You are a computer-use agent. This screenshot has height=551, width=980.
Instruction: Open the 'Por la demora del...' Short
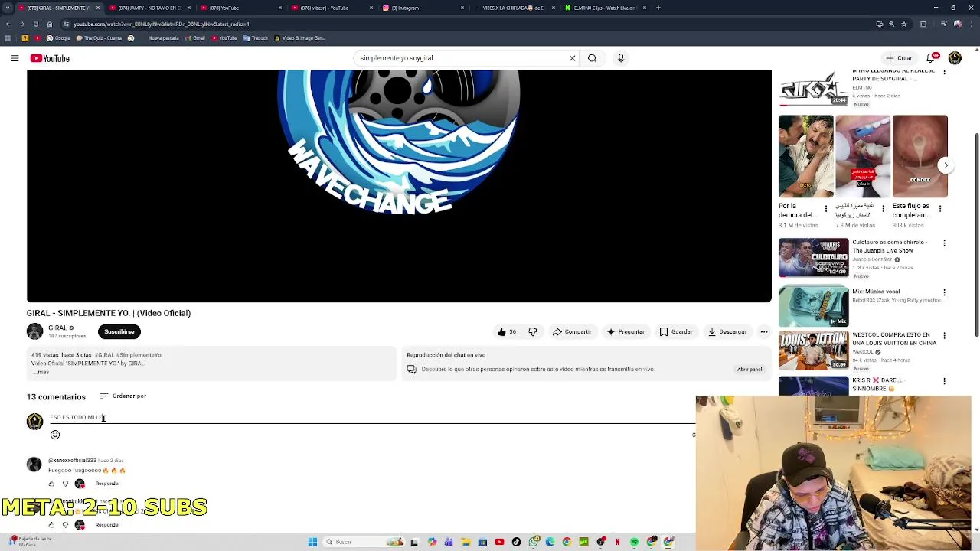[805, 156]
